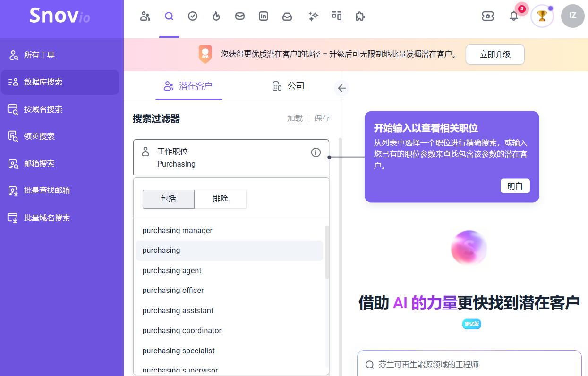Click the AI assistant orb graphic

tap(469, 247)
